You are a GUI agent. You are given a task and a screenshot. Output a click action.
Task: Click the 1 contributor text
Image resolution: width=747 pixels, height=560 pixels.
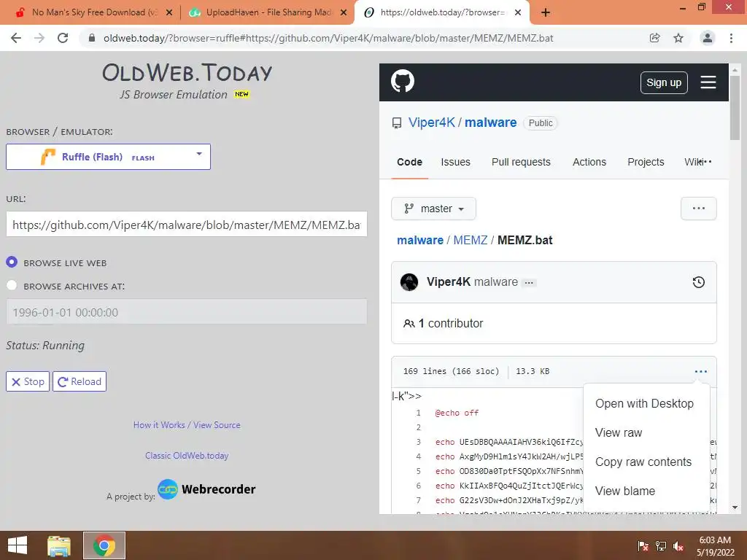pos(450,323)
